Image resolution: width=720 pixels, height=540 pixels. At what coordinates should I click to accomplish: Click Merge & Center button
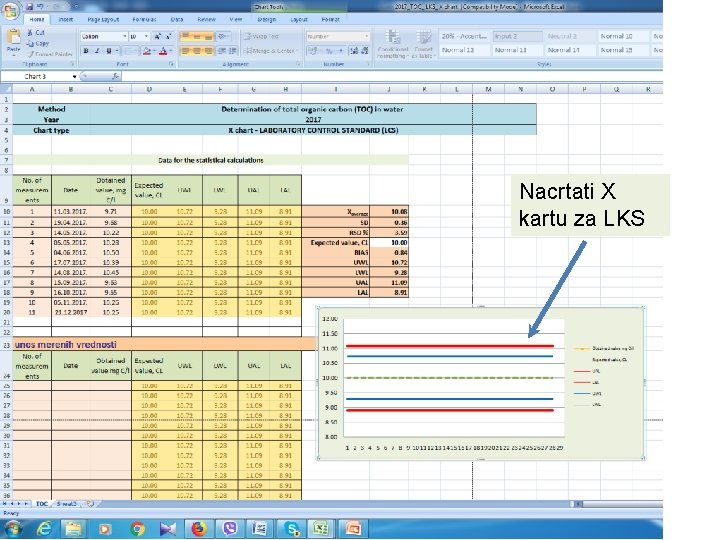[x=271, y=51]
